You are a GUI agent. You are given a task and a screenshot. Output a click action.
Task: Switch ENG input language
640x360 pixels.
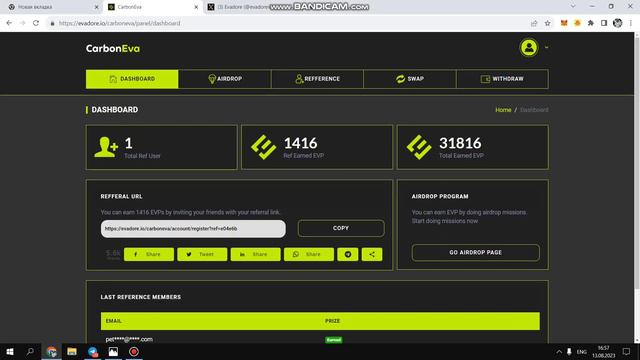(582, 352)
